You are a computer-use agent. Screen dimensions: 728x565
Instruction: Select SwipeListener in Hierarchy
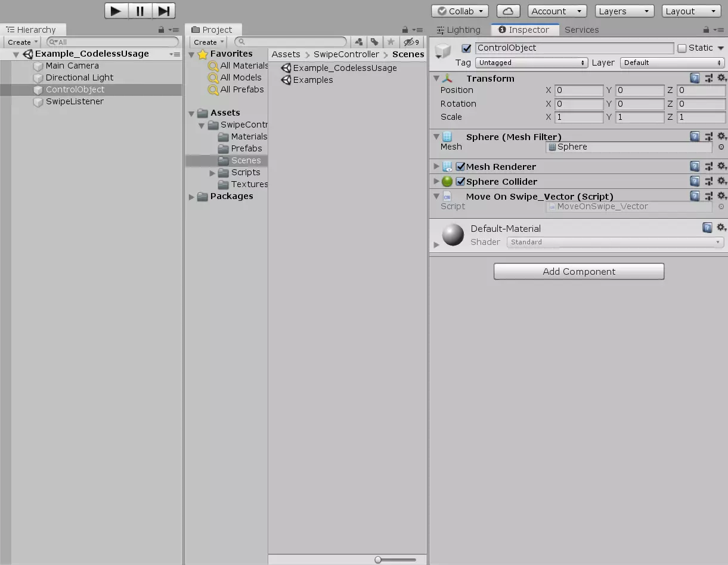pos(75,101)
